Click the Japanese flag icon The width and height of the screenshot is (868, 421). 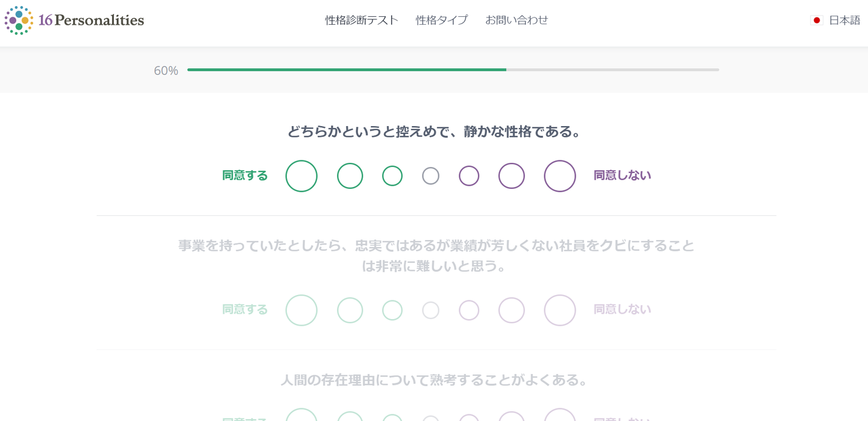click(817, 21)
